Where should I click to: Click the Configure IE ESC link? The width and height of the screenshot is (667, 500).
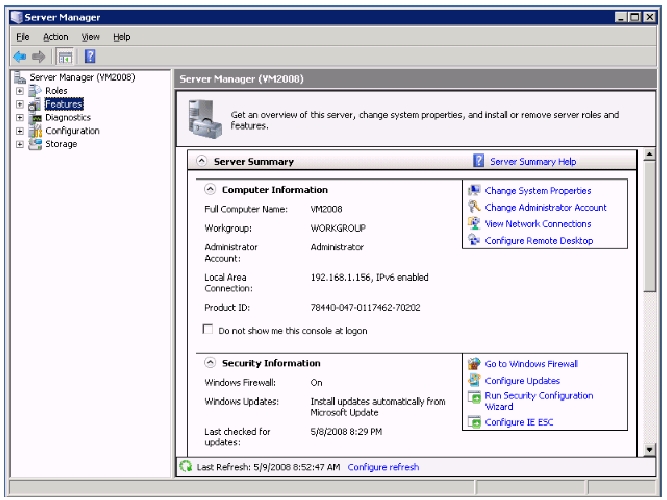coord(519,422)
